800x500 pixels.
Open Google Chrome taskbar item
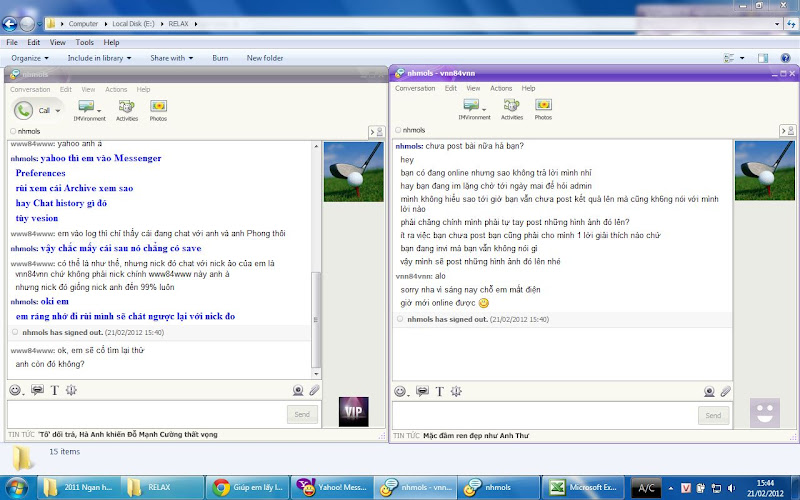click(x=247, y=487)
